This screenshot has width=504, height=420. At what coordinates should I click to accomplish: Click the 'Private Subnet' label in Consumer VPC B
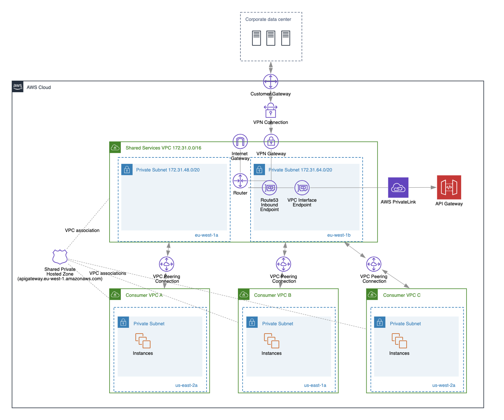(278, 323)
